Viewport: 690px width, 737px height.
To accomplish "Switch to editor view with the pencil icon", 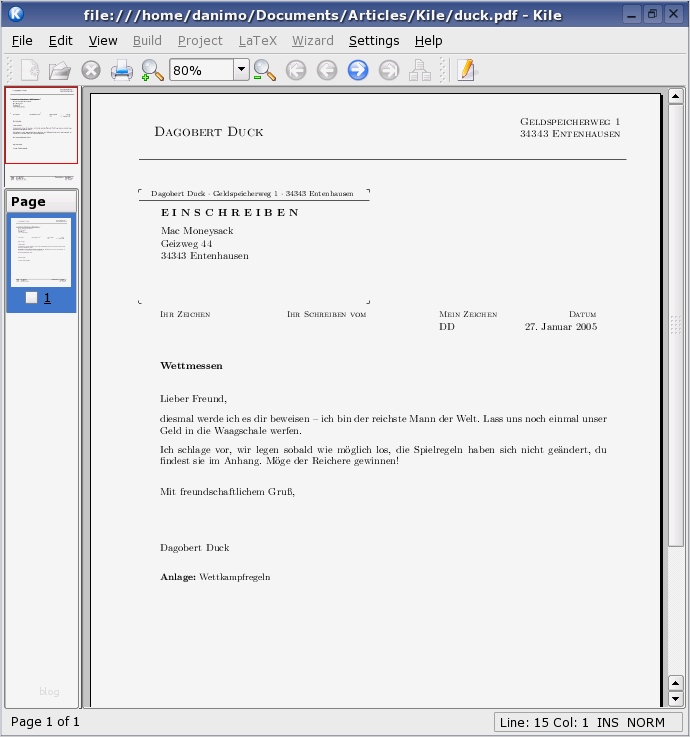I will tap(467, 71).
